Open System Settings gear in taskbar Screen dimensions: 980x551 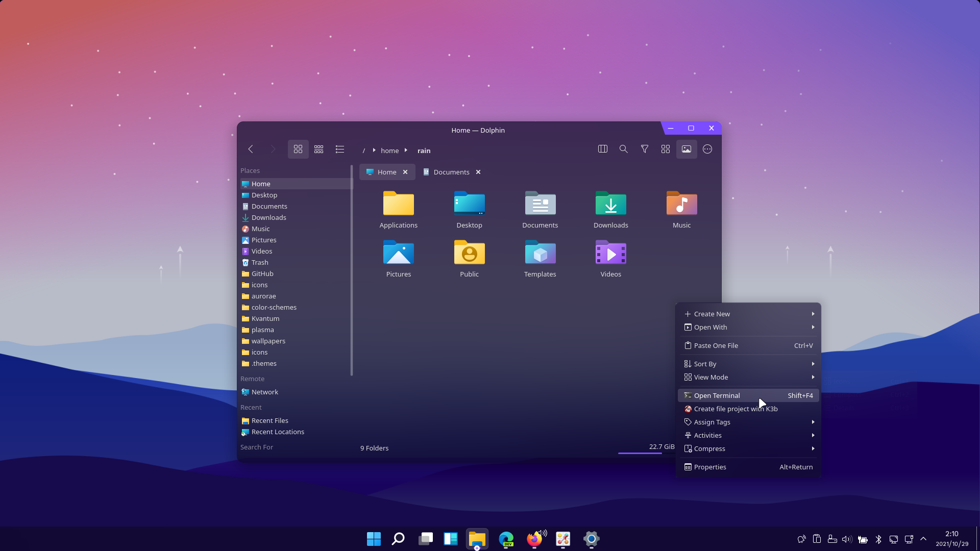pos(591,539)
